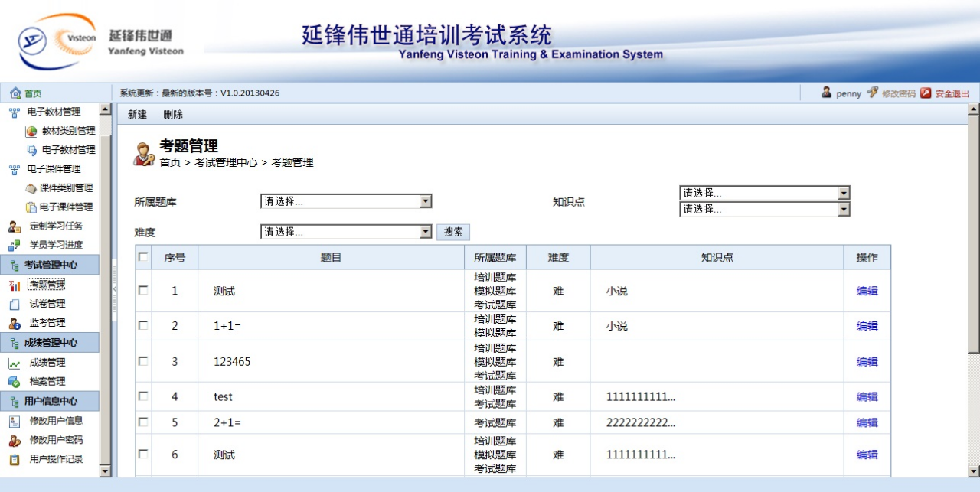Click the 教材类别管理 pie chart icon
The image size is (980, 492).
click(31, 132)
